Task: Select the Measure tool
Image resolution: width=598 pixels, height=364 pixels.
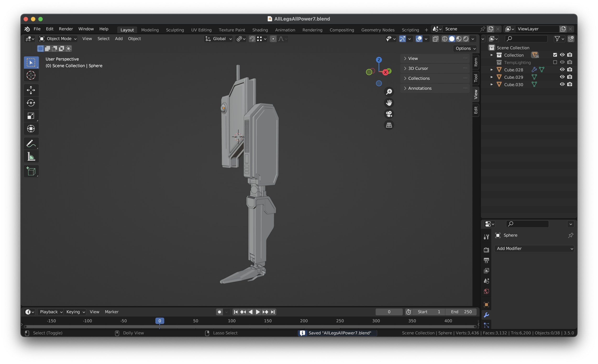Action: pyautogui.click(x=31, y=156)
